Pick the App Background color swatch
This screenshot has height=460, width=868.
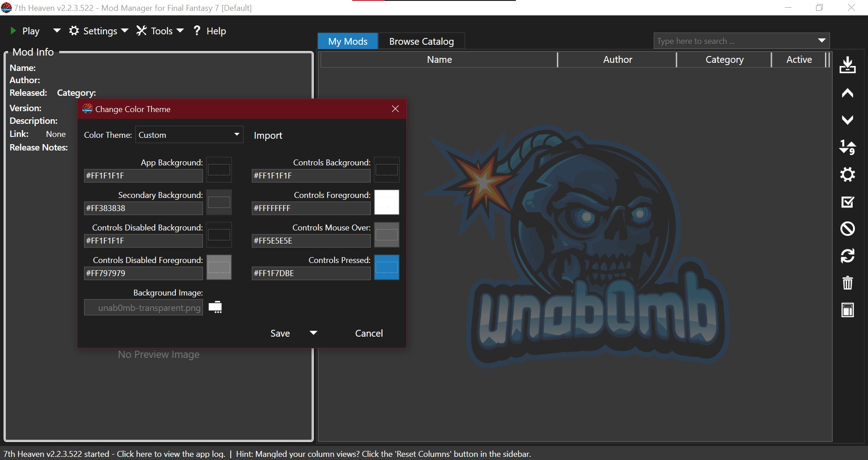[x=219, y=170]
